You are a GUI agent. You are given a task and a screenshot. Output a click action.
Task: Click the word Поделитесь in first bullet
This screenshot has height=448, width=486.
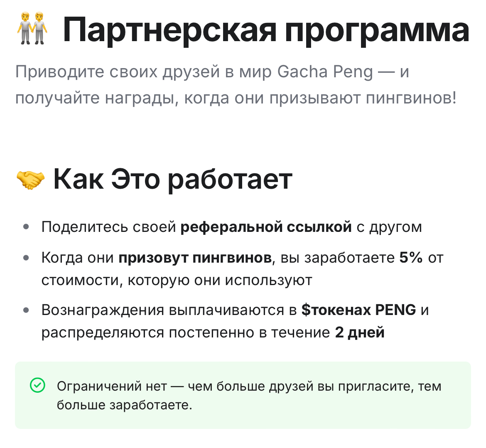point(85,227)
